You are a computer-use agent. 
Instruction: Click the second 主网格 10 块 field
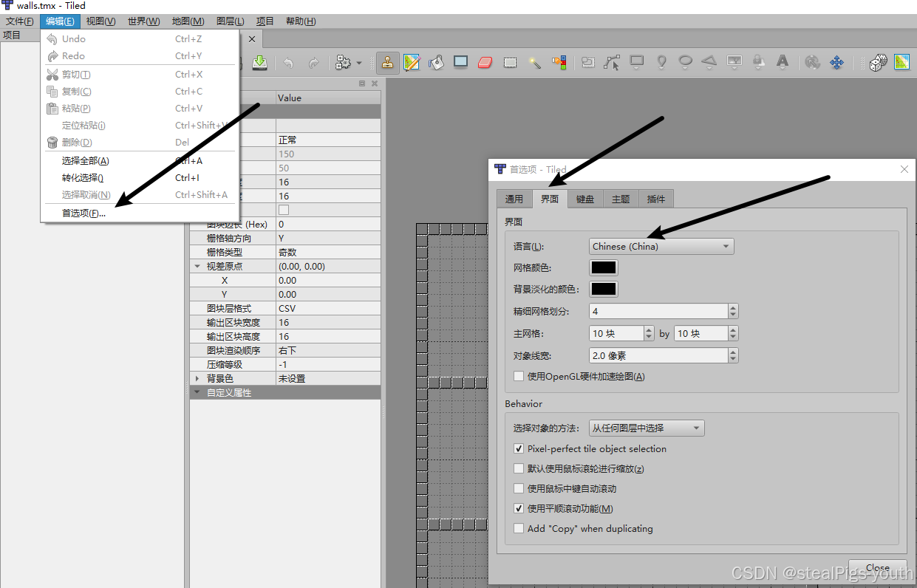(x=701, y=334)
